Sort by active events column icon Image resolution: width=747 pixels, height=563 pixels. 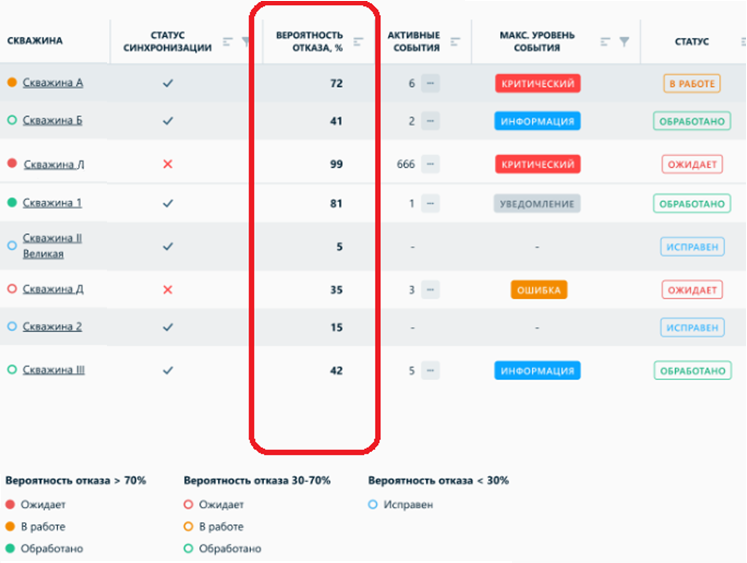(x=455, y=42)
